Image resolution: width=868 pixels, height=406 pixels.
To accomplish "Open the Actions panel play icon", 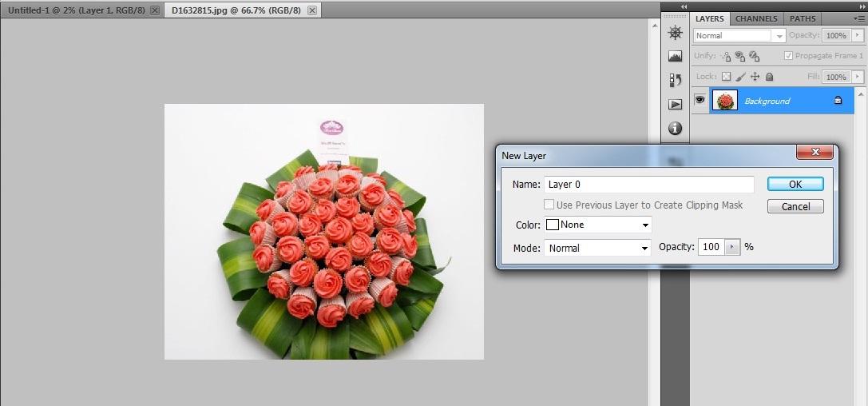I will click(676, 104).
